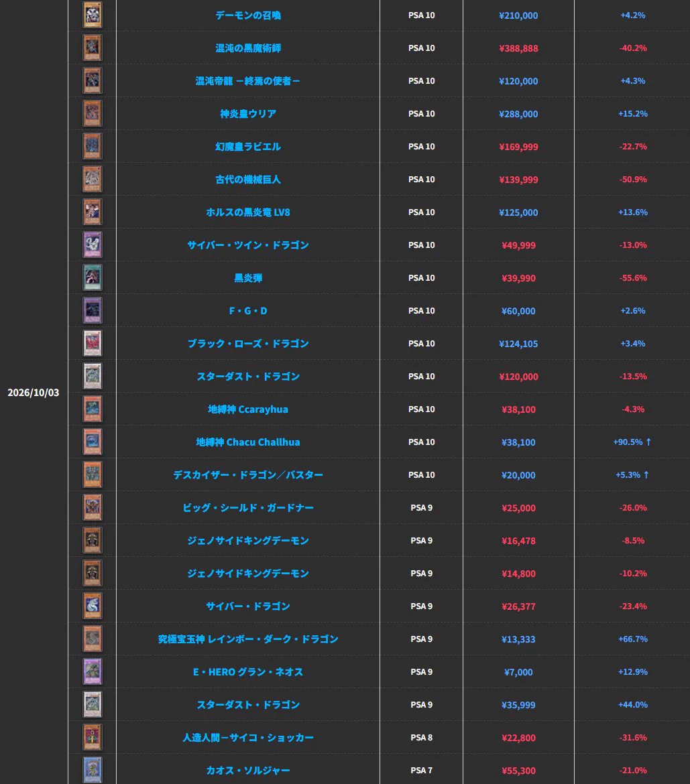Screen dimensions: 690x784
Task: Open デスカイザー・ドラゴン／バスター link
Action: (247, 475)
